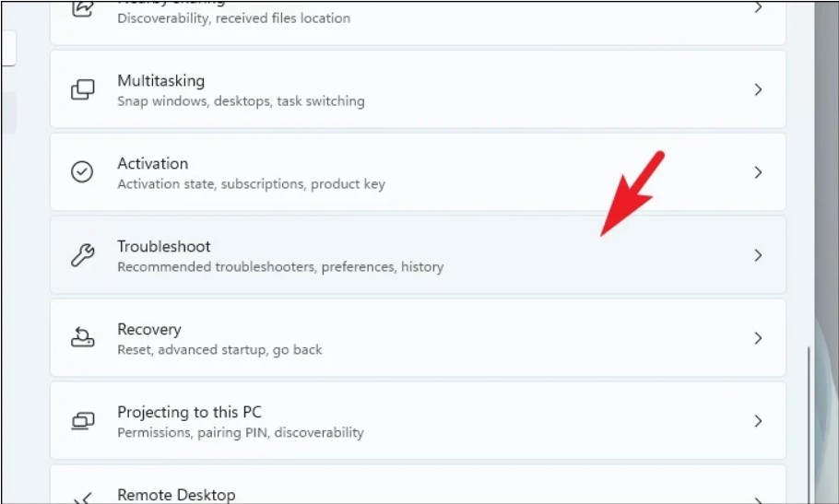
Task: Click the Activation checkmark circle icon
Action: coord(83,173)
